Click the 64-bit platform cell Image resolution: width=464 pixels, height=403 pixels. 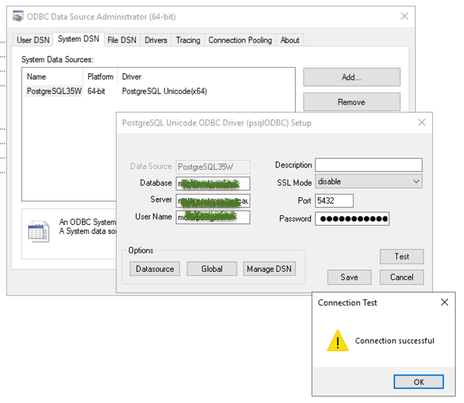(x=96, y=91)
